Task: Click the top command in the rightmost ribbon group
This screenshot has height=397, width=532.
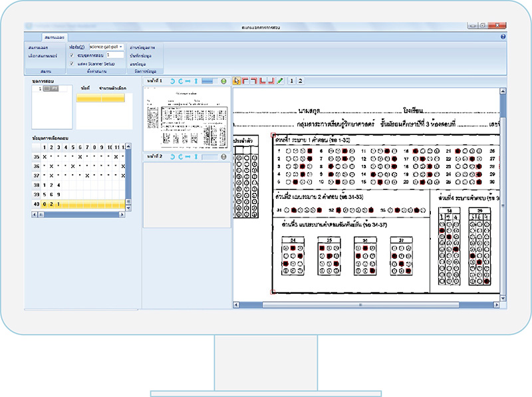Action: coord(142,48)
